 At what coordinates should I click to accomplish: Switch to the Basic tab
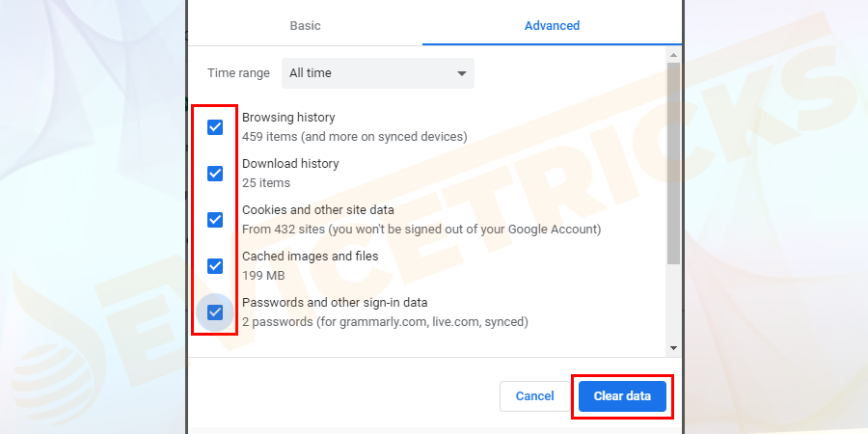tap(305, 25)
